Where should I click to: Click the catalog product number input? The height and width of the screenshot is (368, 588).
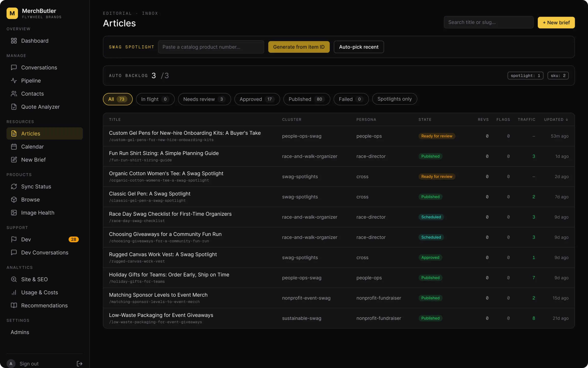click(211, 47)
